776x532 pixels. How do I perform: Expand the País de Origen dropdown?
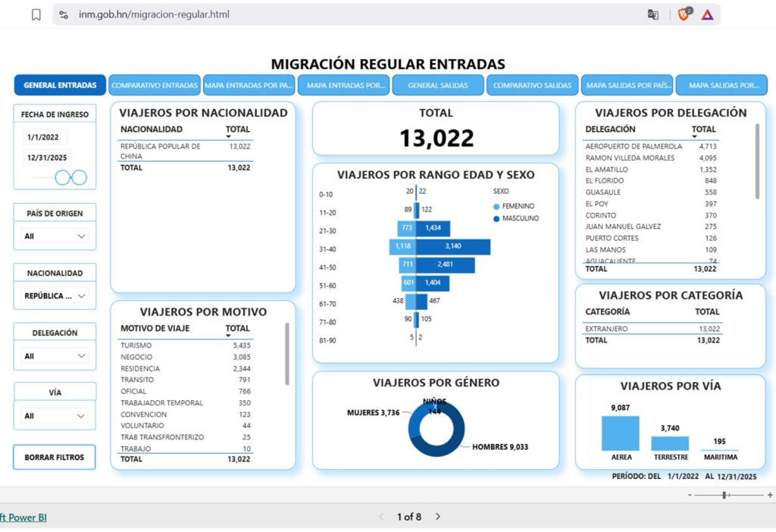(55, 236)
